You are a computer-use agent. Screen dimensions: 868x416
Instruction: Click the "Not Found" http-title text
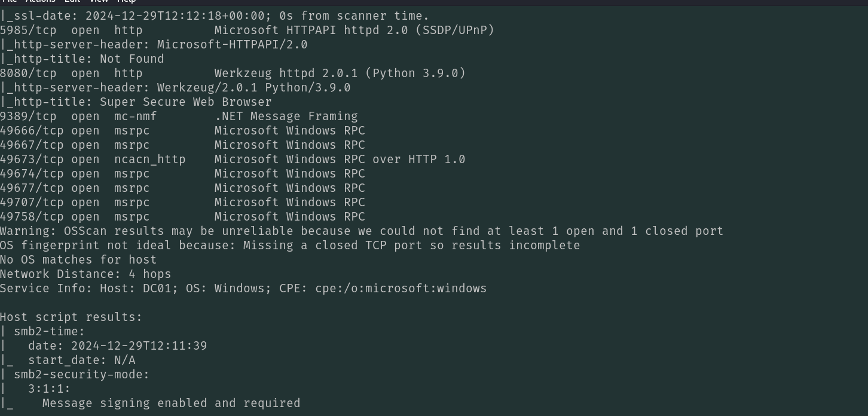click(132, 59)
